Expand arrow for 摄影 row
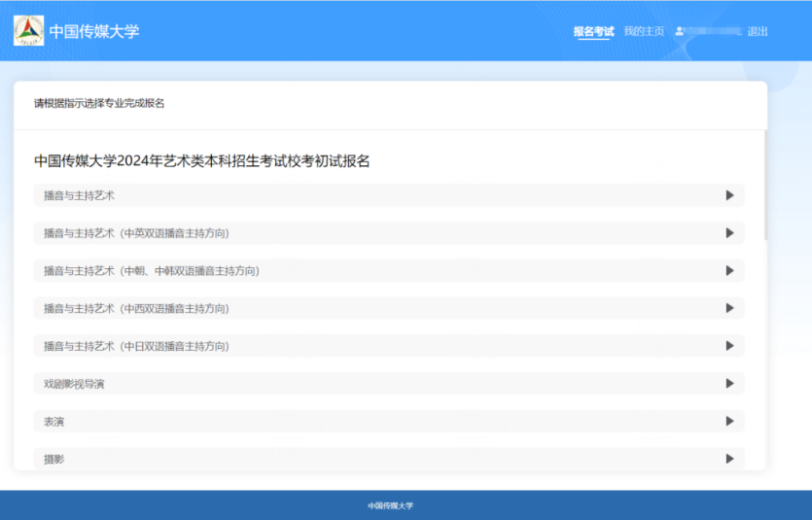This screenshot has height=520, width=812. click(729, 459)
